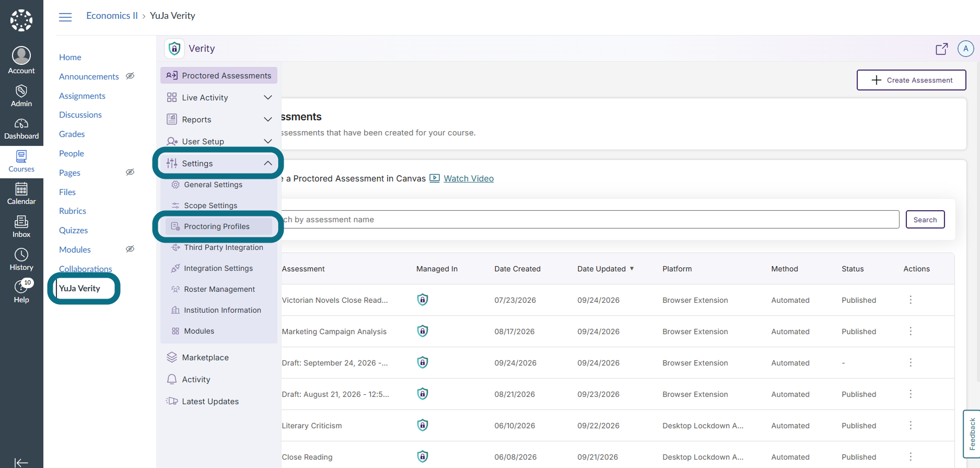The image size is (980, 468).
Task: Open Assignments in course navigation
Action: [82, 96]
